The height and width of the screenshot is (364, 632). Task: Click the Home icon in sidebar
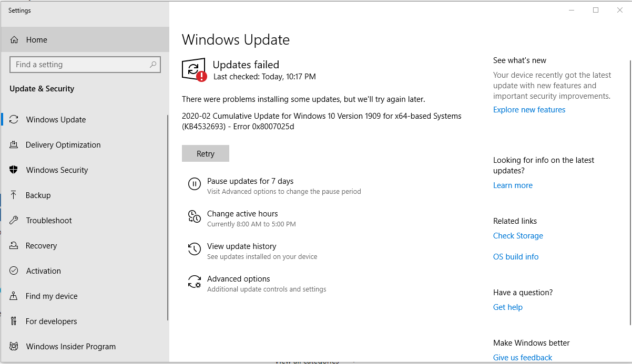pos(14,40)
